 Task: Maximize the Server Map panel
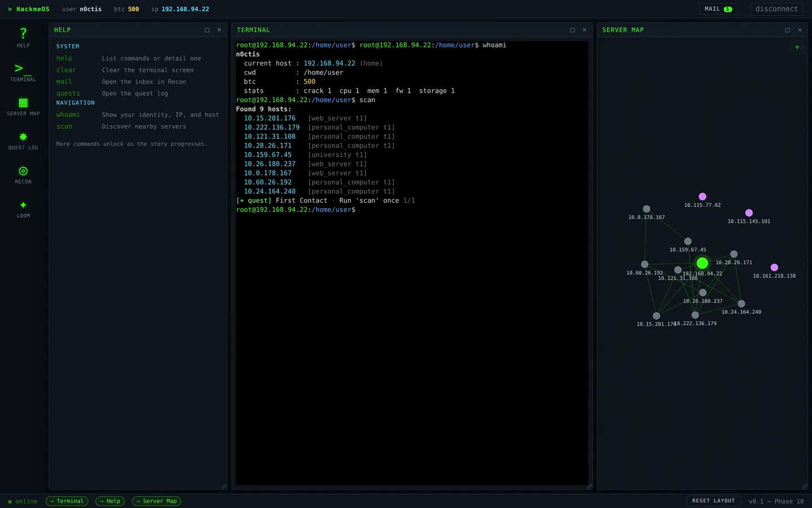[788, 30]
